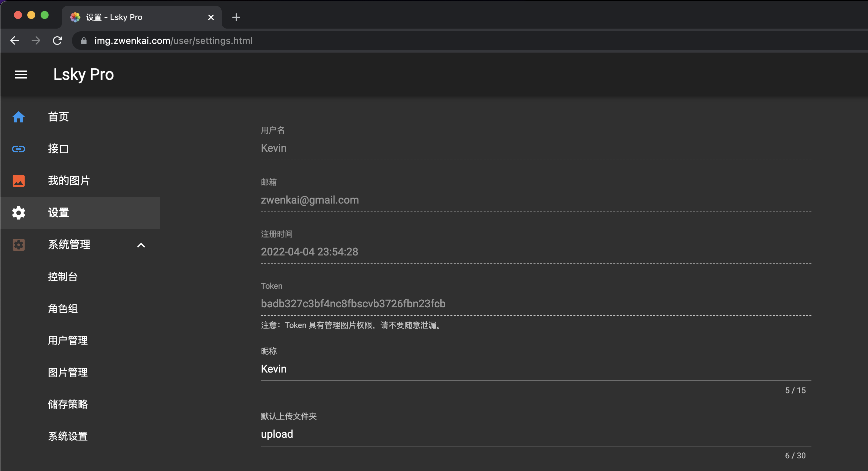
Task: Open 图片管理 submenu item
Action: (x=68, y=373)
